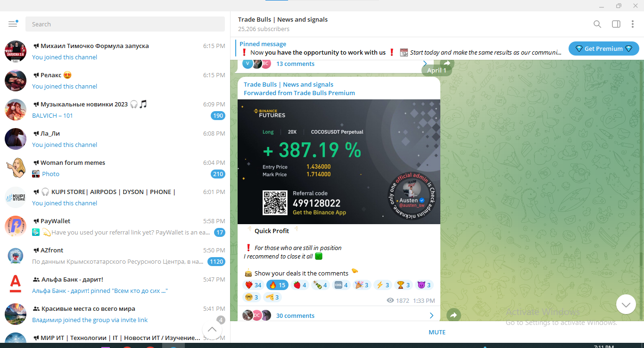Viewport: 644px width, 348px height.
Task: Open the PayWallet channel chat
Action: pyautogui.click(x=115, y=227)
